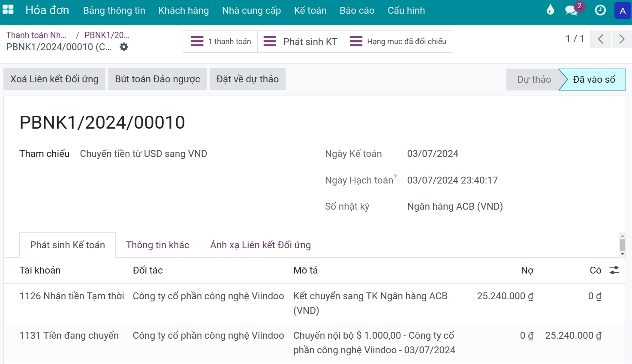Click reference Chuyển tiền từ USD sang VND
This screenshot has height=364, width=632.
coord(144,153)
